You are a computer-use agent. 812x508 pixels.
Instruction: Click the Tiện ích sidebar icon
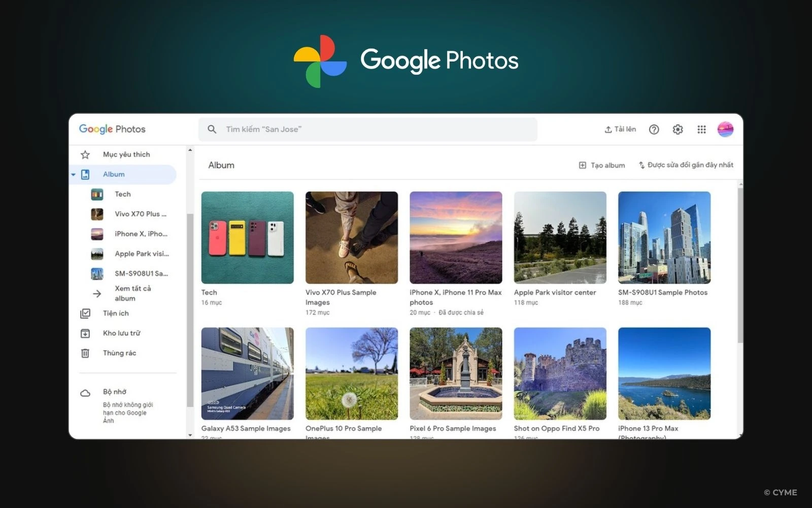coord(85,313)
